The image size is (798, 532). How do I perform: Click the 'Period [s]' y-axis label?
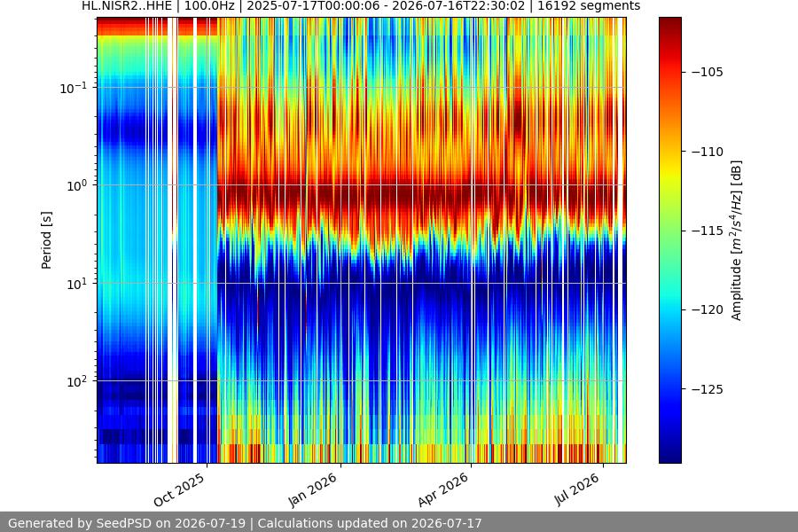tap(46, 240)
